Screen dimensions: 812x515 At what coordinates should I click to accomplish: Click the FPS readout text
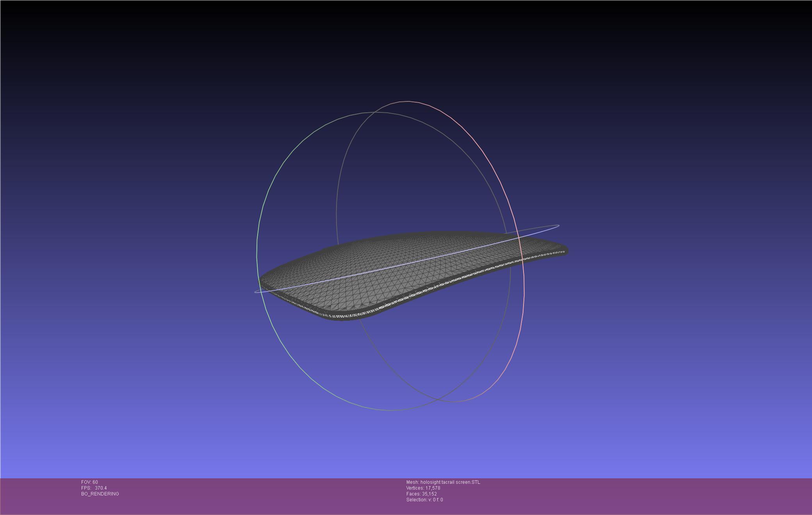click(x=94, y=488)
